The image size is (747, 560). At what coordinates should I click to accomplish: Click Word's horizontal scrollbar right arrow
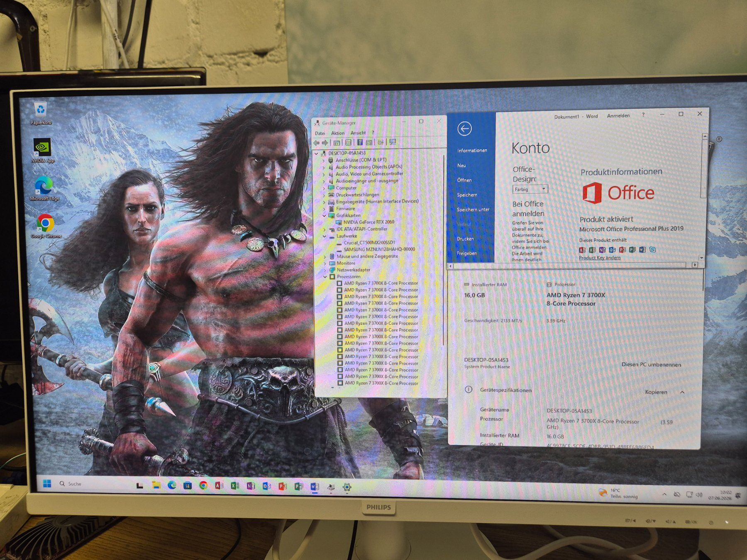pyautogui.click(x=695, y=265)
